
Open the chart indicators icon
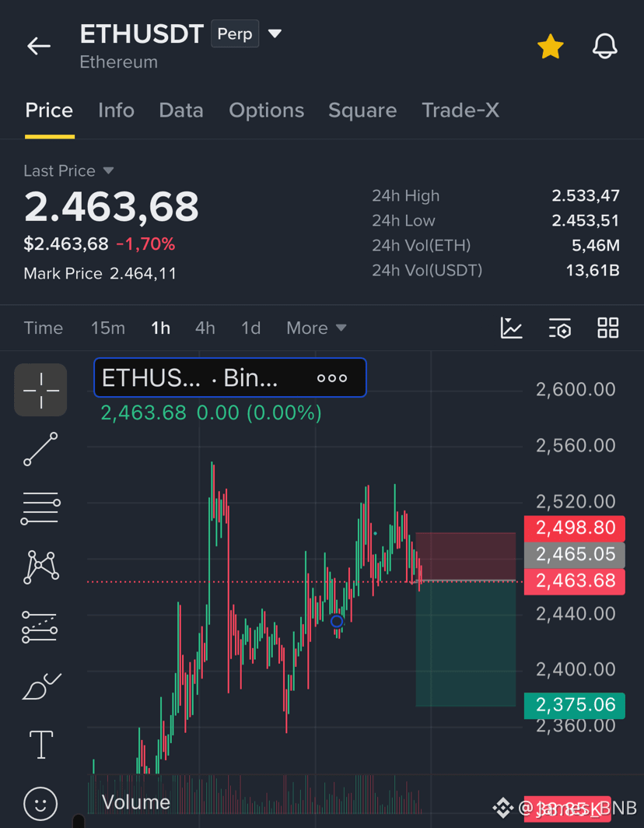511,328
